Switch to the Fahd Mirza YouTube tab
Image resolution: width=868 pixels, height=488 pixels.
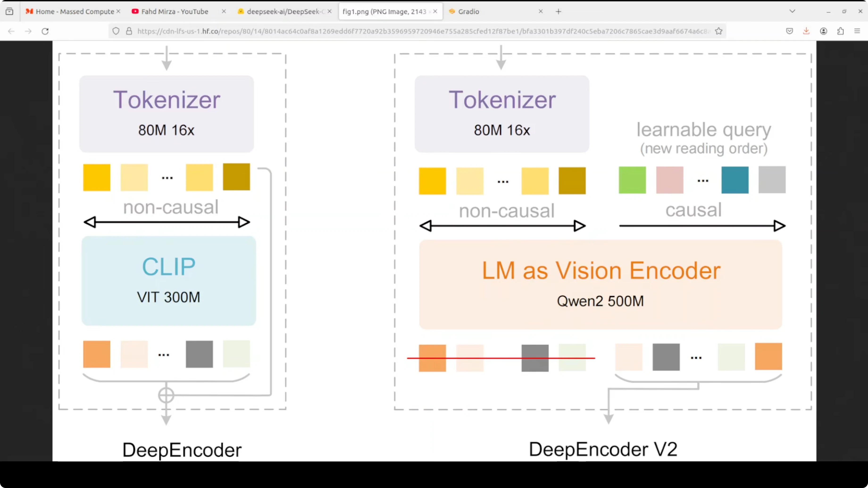(175, 12)
